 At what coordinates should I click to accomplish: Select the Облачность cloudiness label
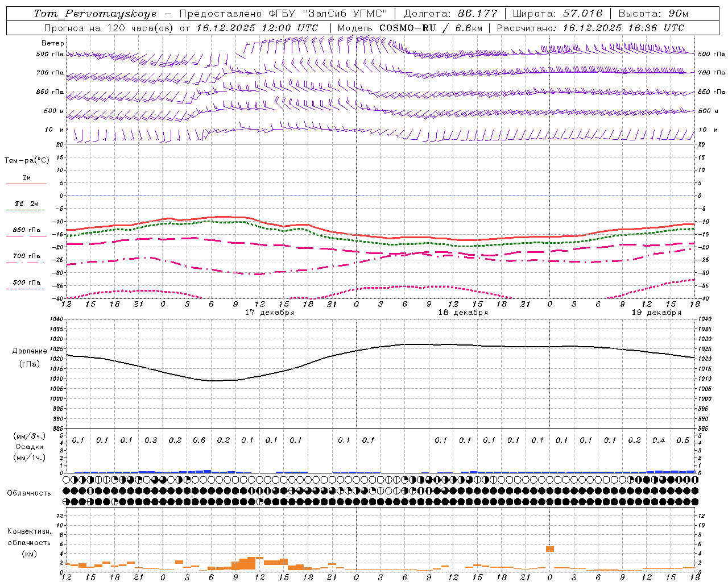[x=29, y=493]
